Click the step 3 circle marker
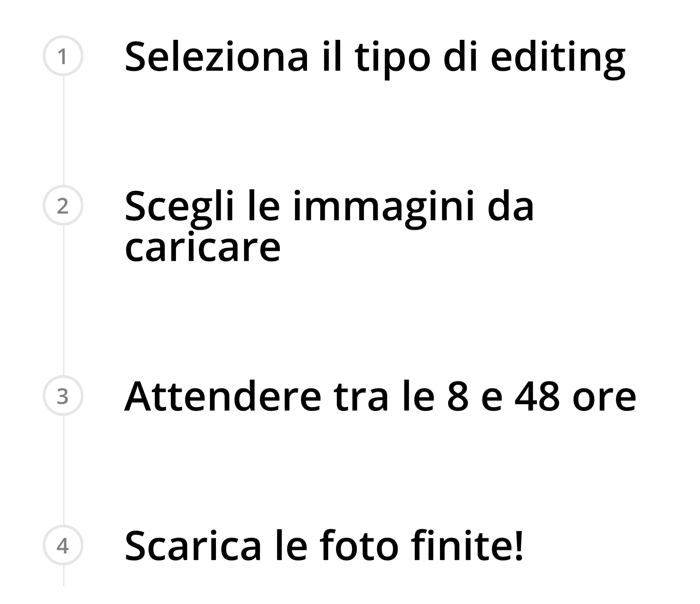Viewport: 700px width, 604px height. [63, 395]
